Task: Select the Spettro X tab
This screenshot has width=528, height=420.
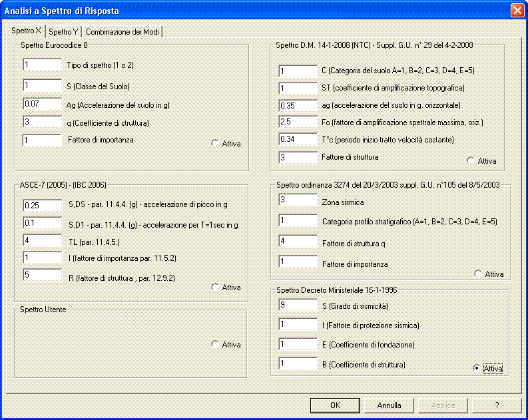Action: tap(26, 31)
